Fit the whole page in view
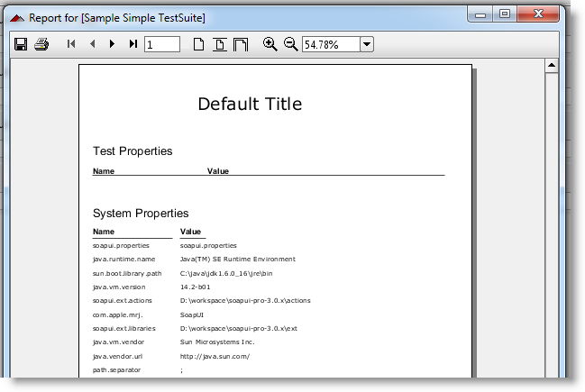 (220, 44)
